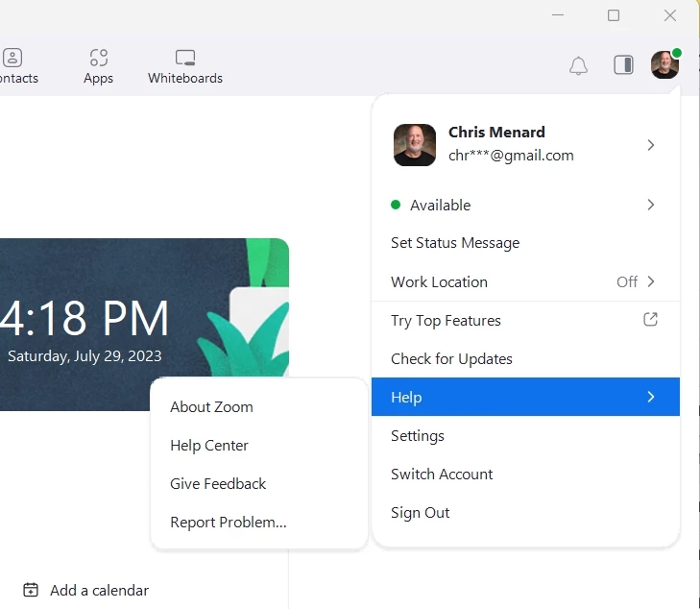
Task: Select Report Problem...
Action: pos(259,522)
